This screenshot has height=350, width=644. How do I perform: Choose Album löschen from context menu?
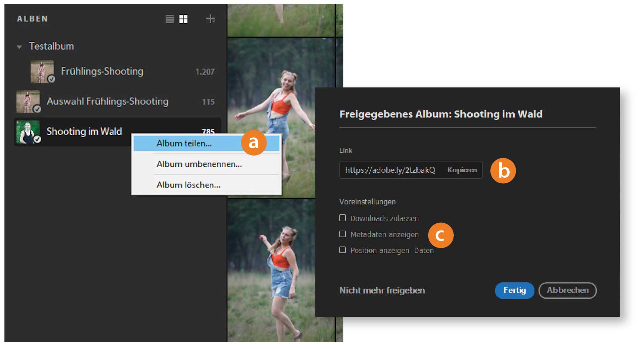(x=206, y=185)
